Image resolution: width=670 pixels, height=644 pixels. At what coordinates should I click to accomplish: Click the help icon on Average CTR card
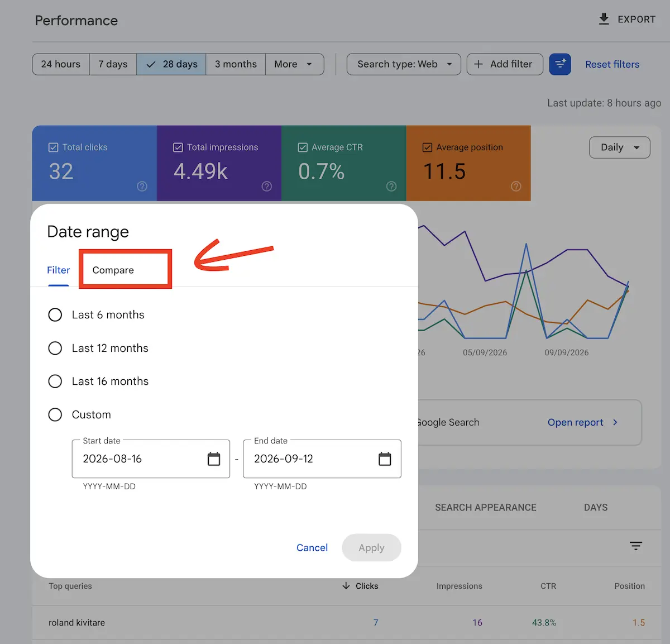[391, 187]
